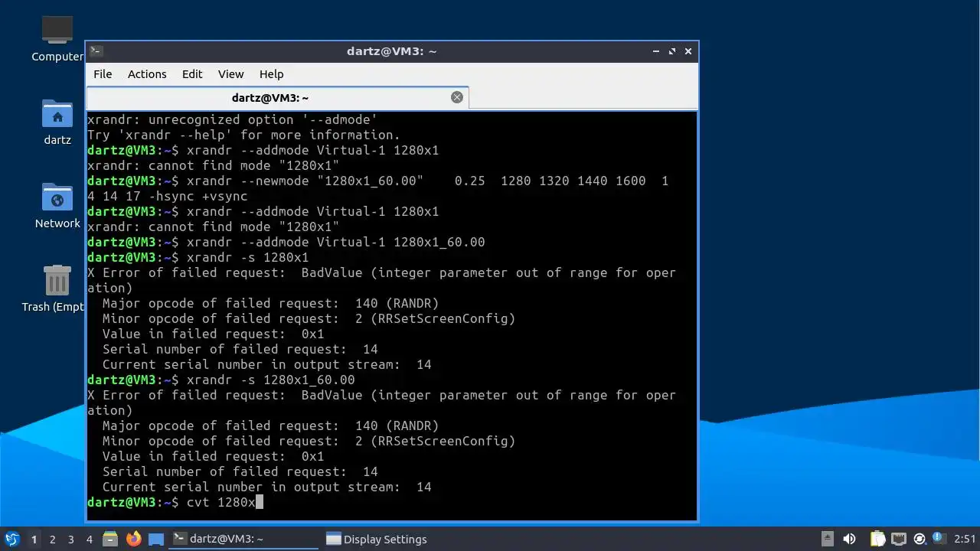This screenshot has height=551, width=980.
Task: Maximize the terminal window
Action: pos(672,51)
